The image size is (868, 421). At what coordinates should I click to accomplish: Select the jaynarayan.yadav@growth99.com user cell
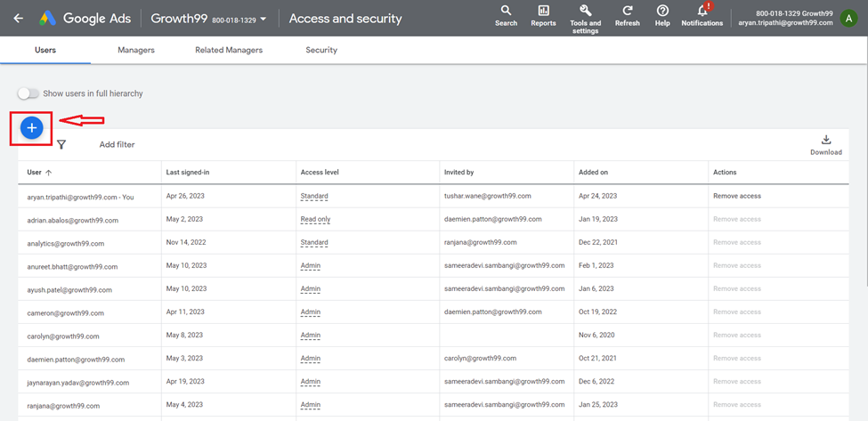click(78, 382)
